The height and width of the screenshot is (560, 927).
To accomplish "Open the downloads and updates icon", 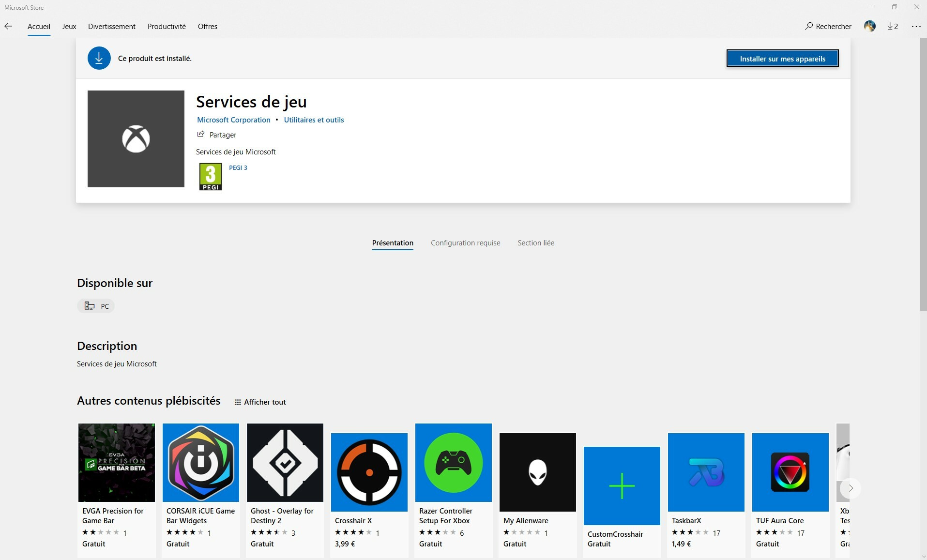I will click(893, 26).
